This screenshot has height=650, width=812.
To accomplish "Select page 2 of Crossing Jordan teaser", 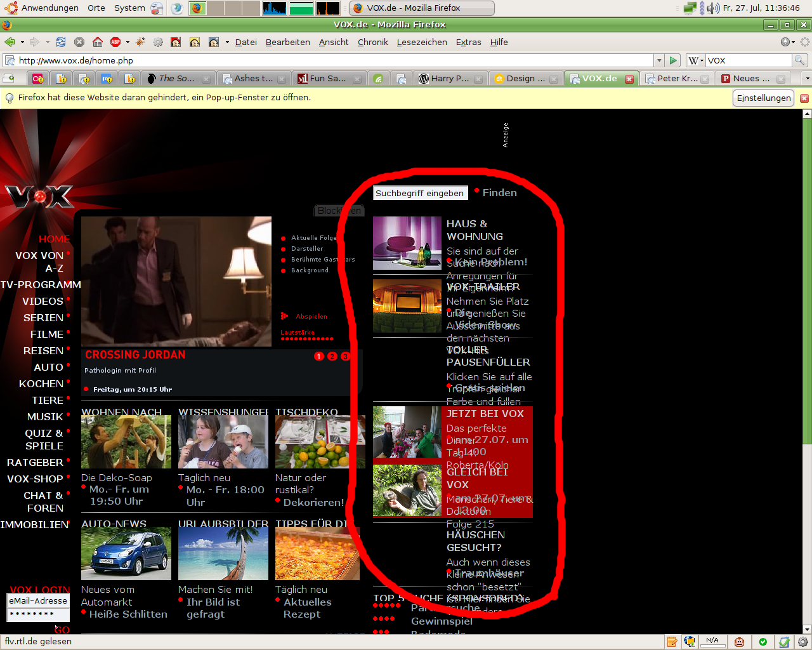I will point(332,356).
